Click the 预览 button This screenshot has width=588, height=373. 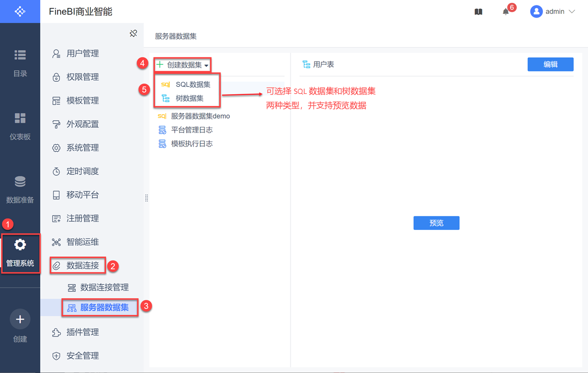click(437, 223)
